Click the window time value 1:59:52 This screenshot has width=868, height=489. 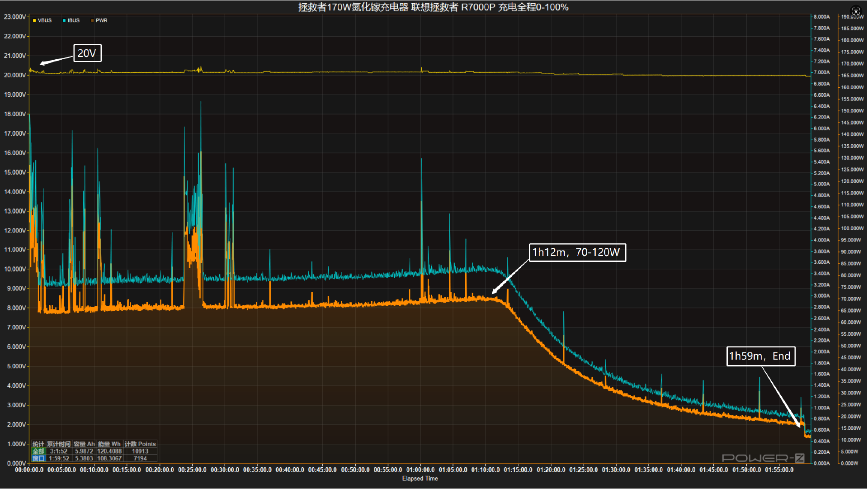(x=59, y=458)
